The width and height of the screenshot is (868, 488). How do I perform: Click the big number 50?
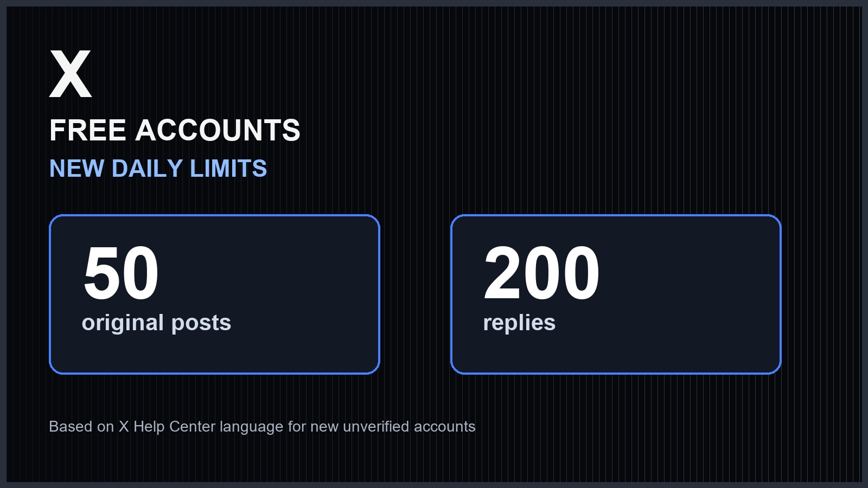[x=121, y=273]
